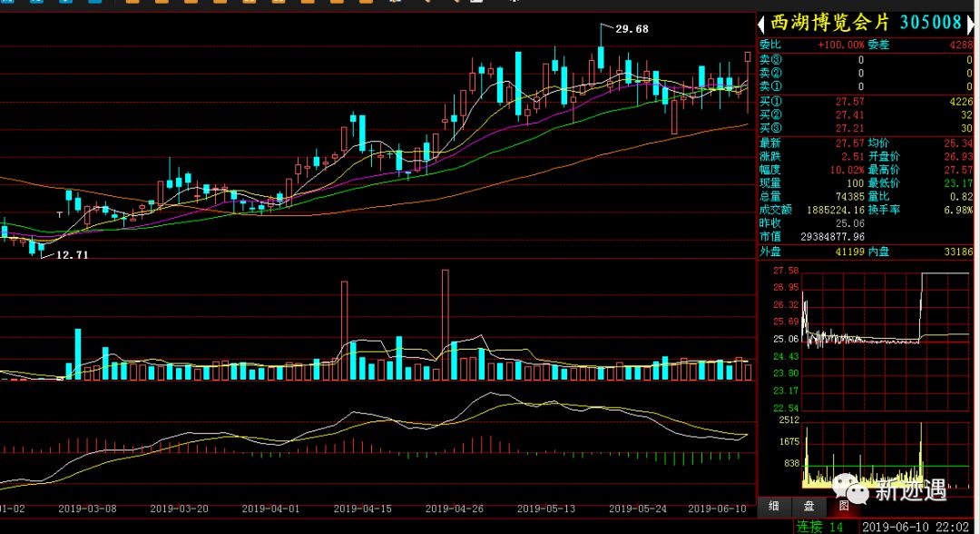Click the 卖② ask row label

[x=770, y=74]
